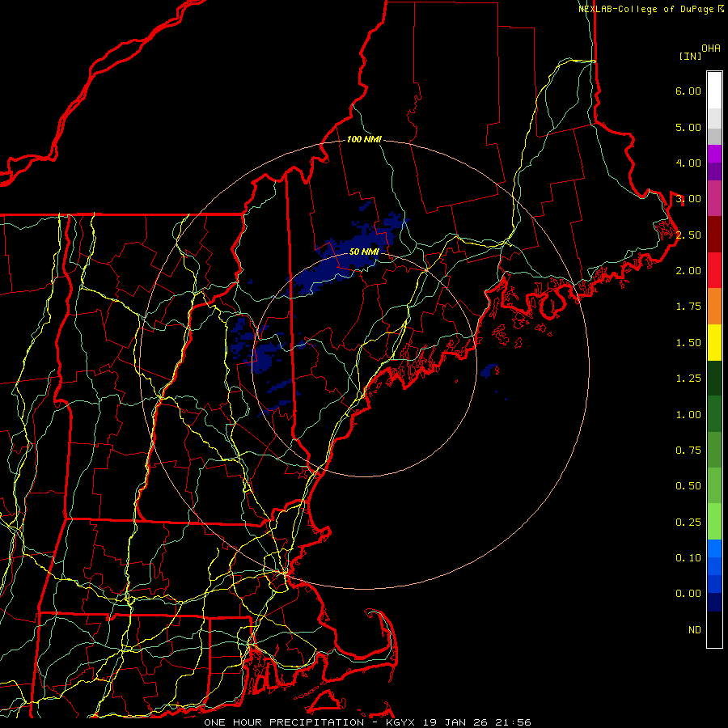Click the 2.00 legend value
This screenshot has height=728, width=728.
click(x=688, y=271)
